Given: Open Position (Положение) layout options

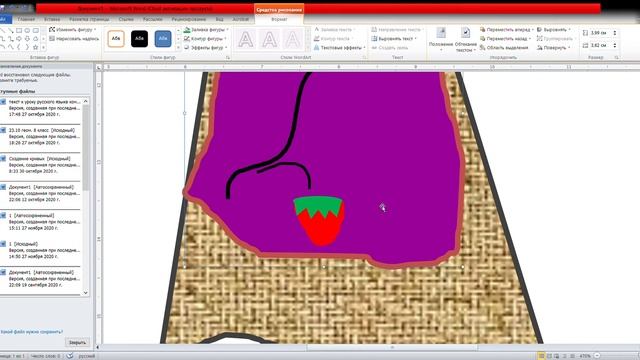Looking at the screenshot, I should click(441, 39).
